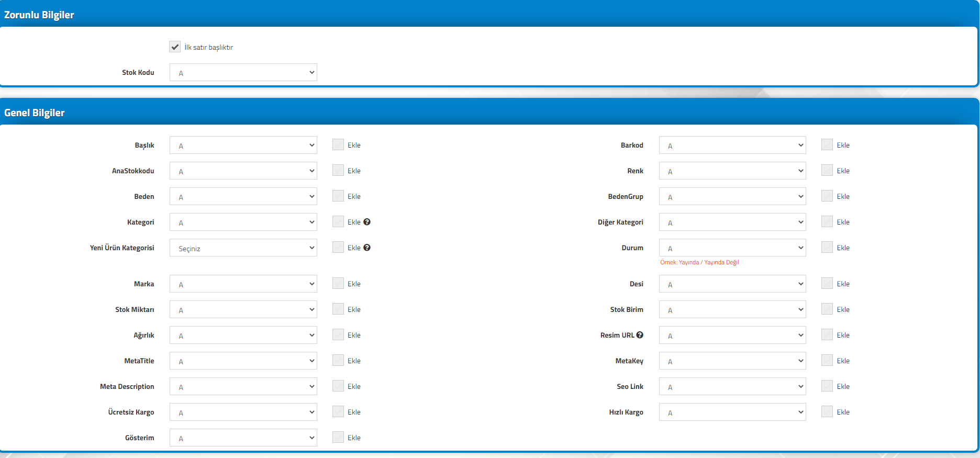Open the Başlık column dropdown
Image resolution: width=980 pixels, height=458 pixels.
pyautogui.click(x=243, y=145)
